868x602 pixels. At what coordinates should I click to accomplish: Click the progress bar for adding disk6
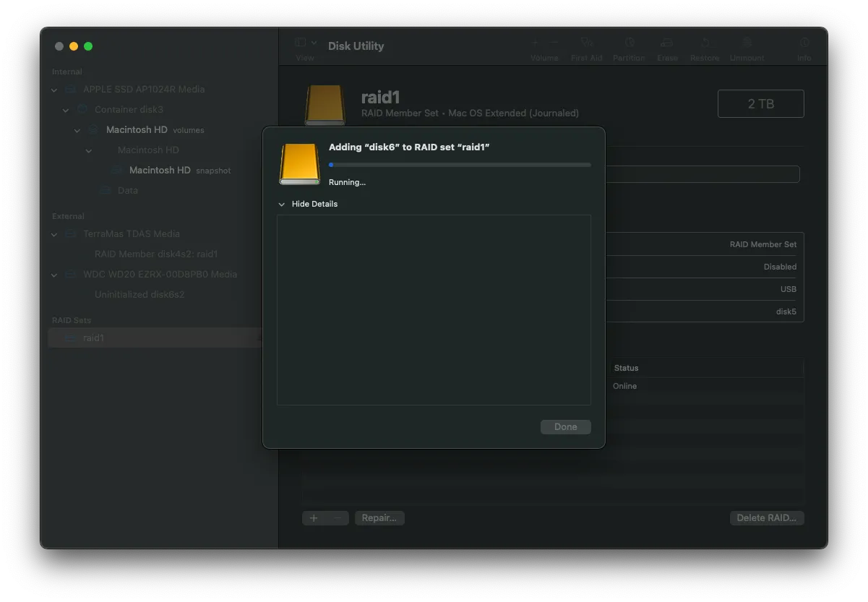pos(460,165)
